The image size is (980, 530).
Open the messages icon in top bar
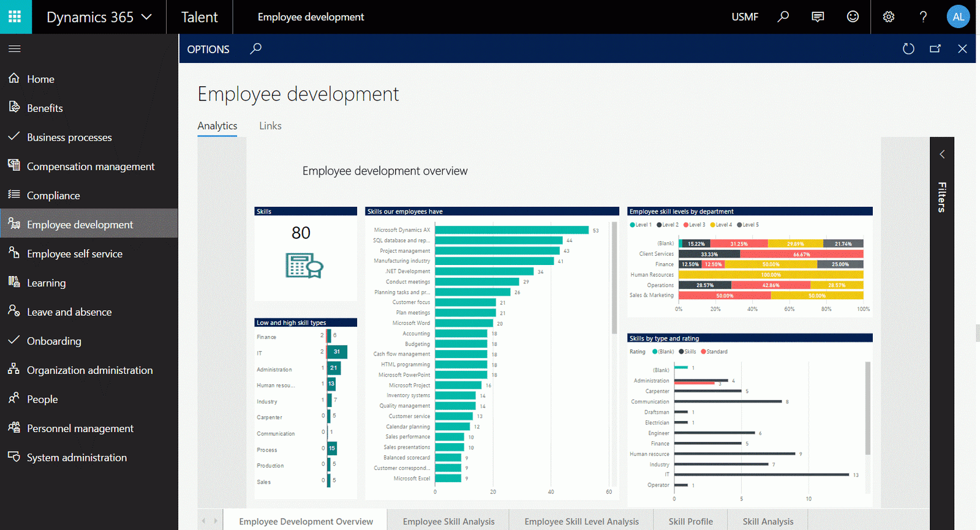818,17
